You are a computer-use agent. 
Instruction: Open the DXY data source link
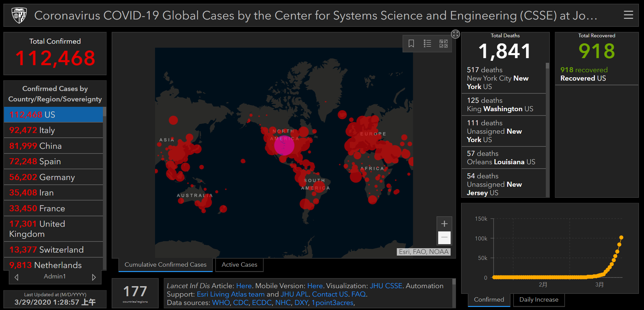click(301, 303)
